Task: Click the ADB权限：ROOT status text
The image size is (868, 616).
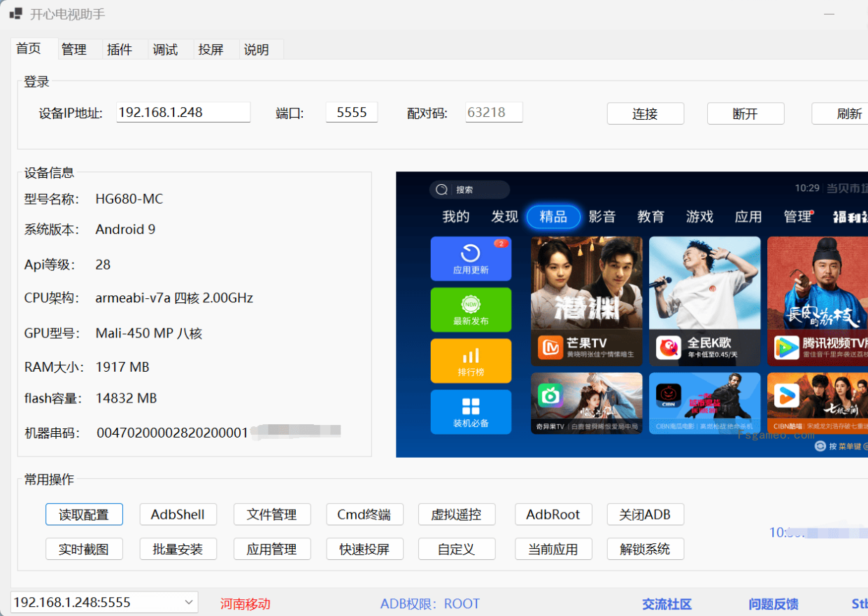Action: (x=430, y=604)
